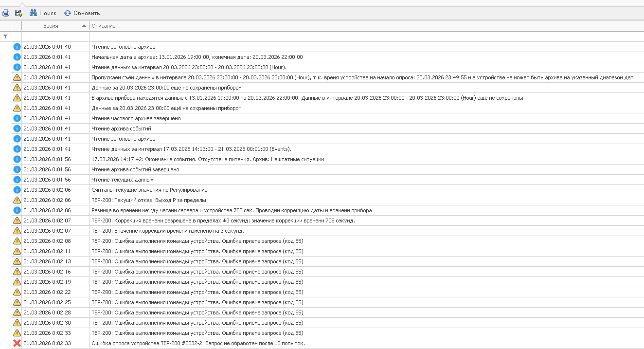Click the binoculars search icon
The image size is (644, 349).
tap(34, 13)
